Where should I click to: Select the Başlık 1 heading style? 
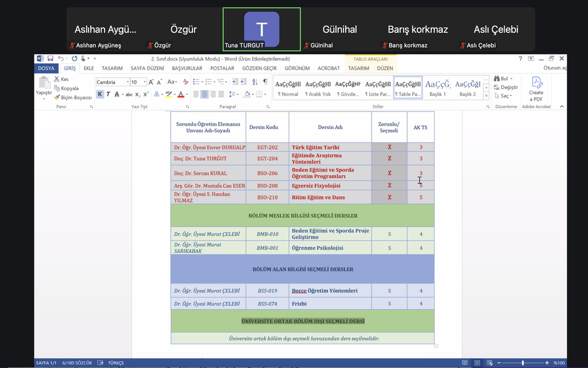click(438, 87)
